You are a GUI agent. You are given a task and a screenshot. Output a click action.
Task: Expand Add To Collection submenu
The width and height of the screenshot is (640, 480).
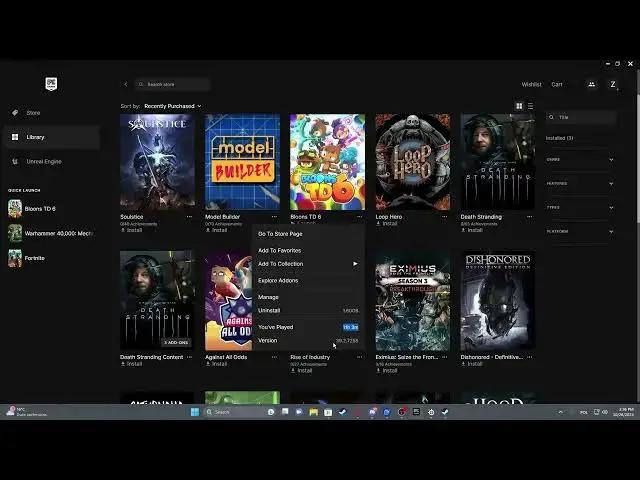308,264
